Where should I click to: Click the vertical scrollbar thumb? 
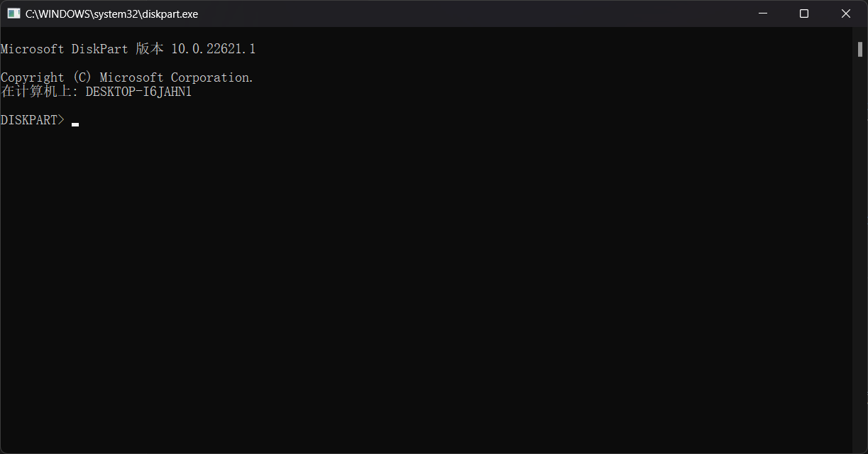coord(859,49)
